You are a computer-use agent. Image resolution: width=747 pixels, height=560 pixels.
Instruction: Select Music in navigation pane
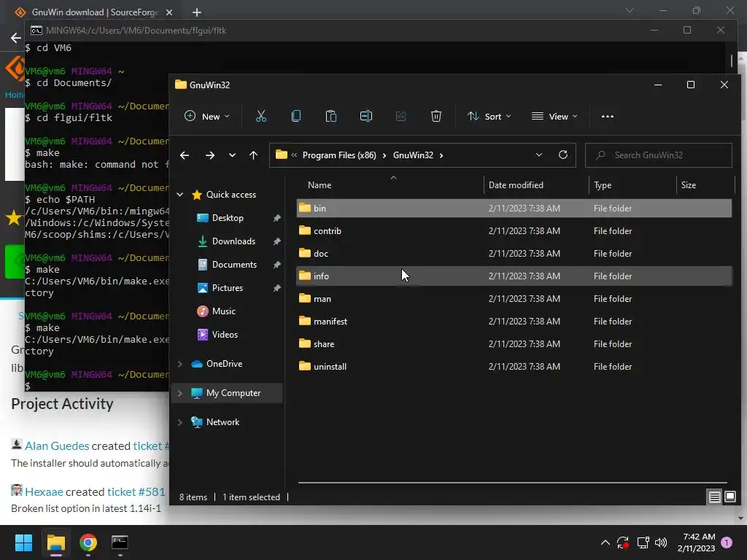(x=223, y=311)
